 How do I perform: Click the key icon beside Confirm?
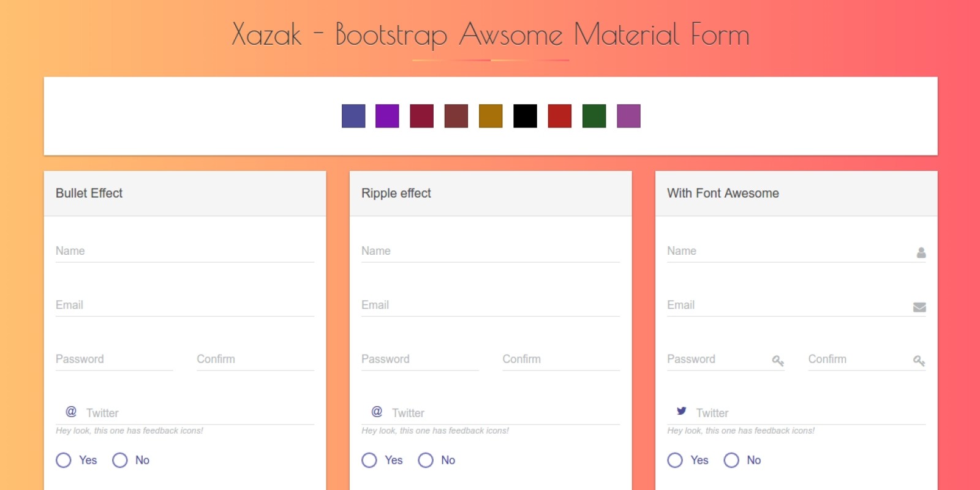click(919, 361)
